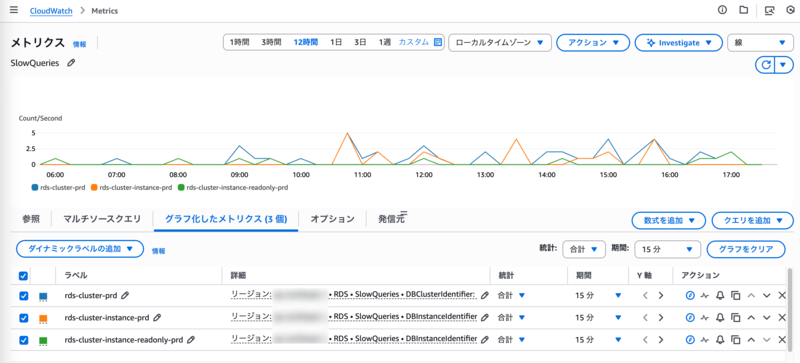Image resolution: width=800 pixels, height=363 pixels.
Task: Open the 数式を追加 dropdown
Action: pyautogui.click(x=668, y=221)
